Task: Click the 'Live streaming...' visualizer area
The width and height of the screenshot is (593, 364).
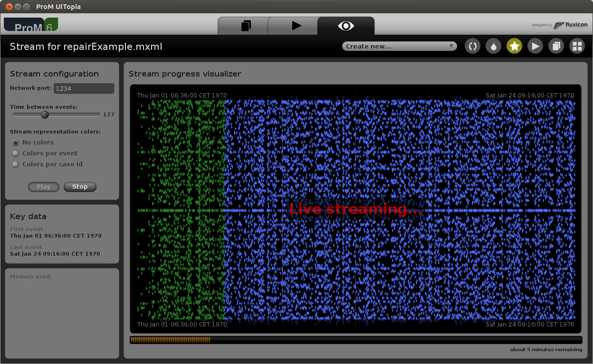Action: pyautogui.click(x=355, y=209)
